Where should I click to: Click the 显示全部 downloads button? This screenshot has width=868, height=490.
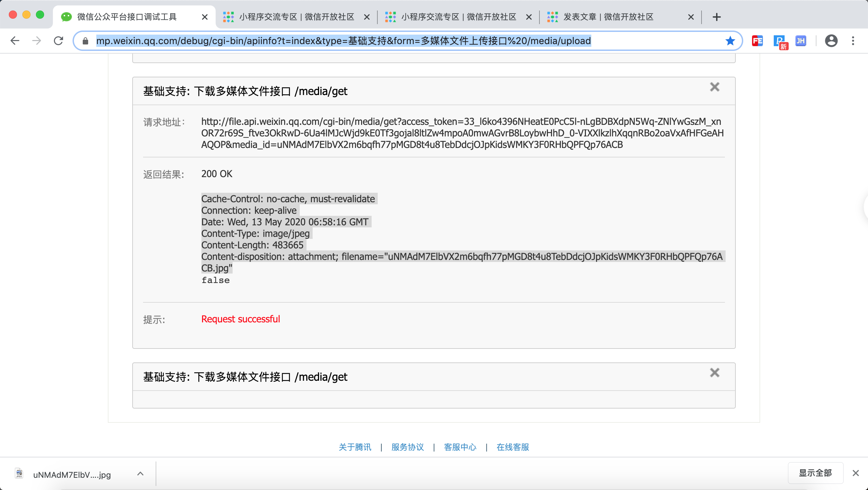tap(815, 473)
